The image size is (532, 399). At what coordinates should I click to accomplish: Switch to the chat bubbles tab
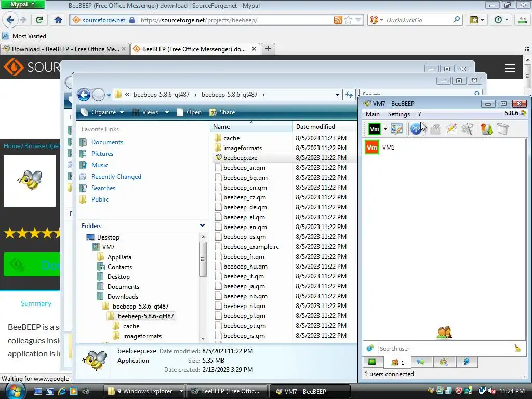tap(421, 362)
